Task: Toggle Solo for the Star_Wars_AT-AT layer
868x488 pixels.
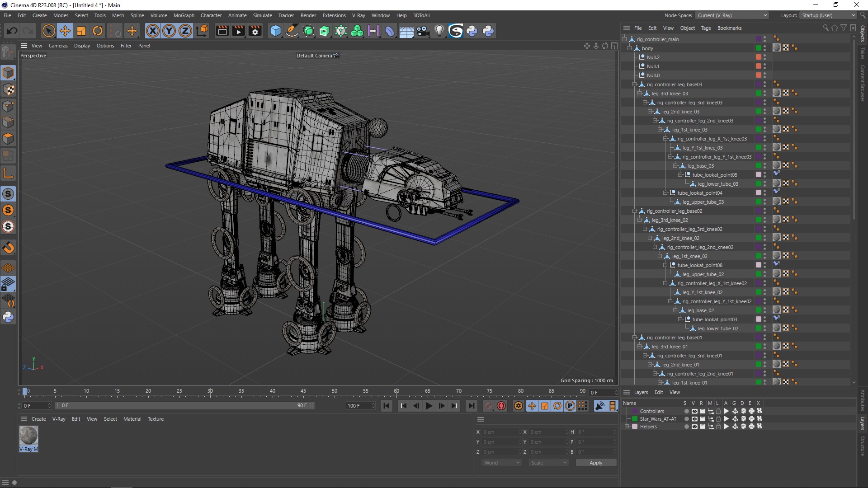Action: tap(687, 419)
